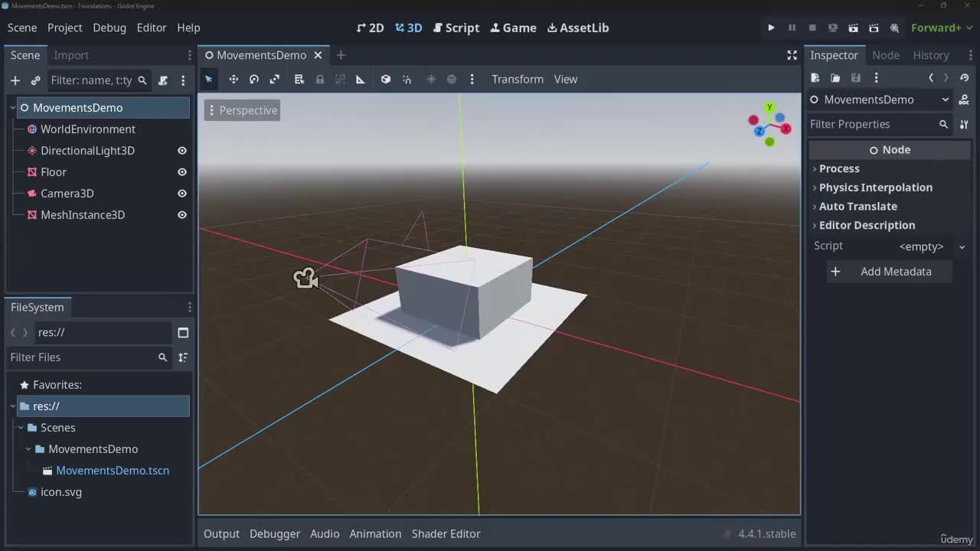Switch to Move mode tool
The width and height of the screenshot is (980, 551).
click(x=234, y=79)
